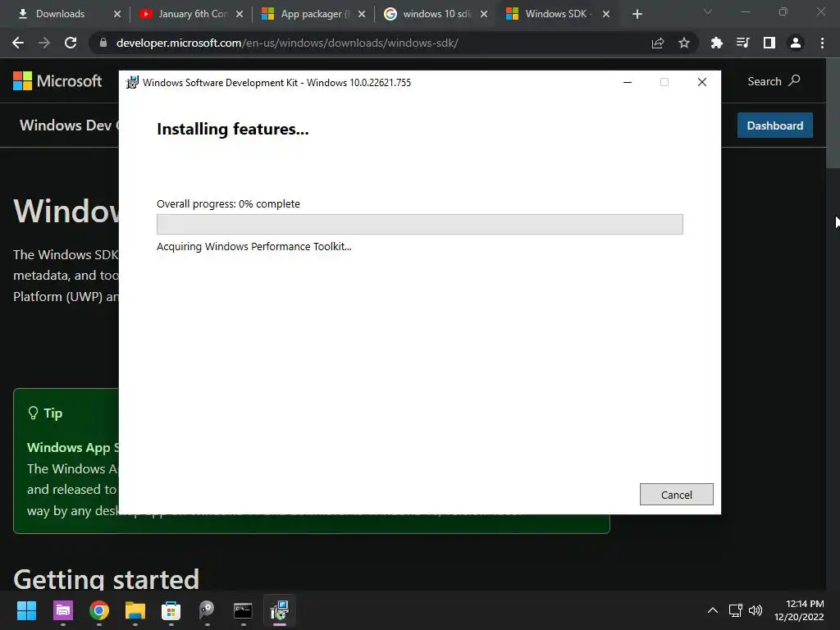Open a new browser tab
Screen dimensions: 840x630
click(637, 15)
